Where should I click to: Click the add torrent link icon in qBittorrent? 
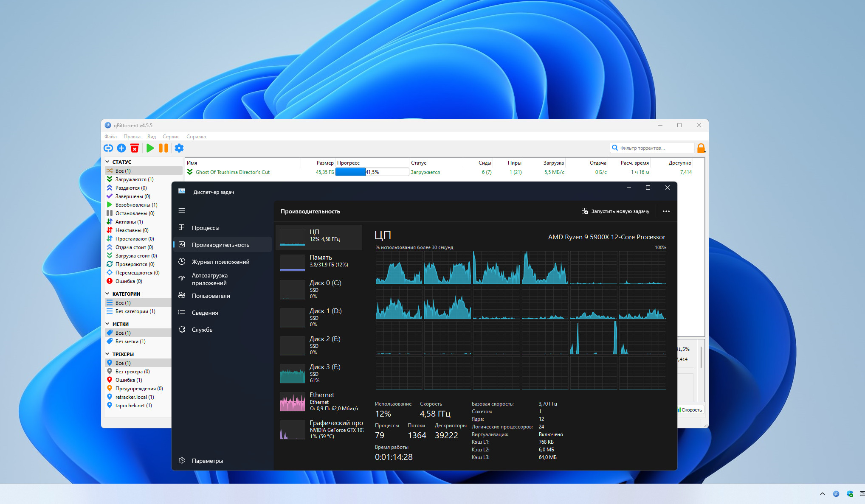pyautogui.click(x=108, y=148)
